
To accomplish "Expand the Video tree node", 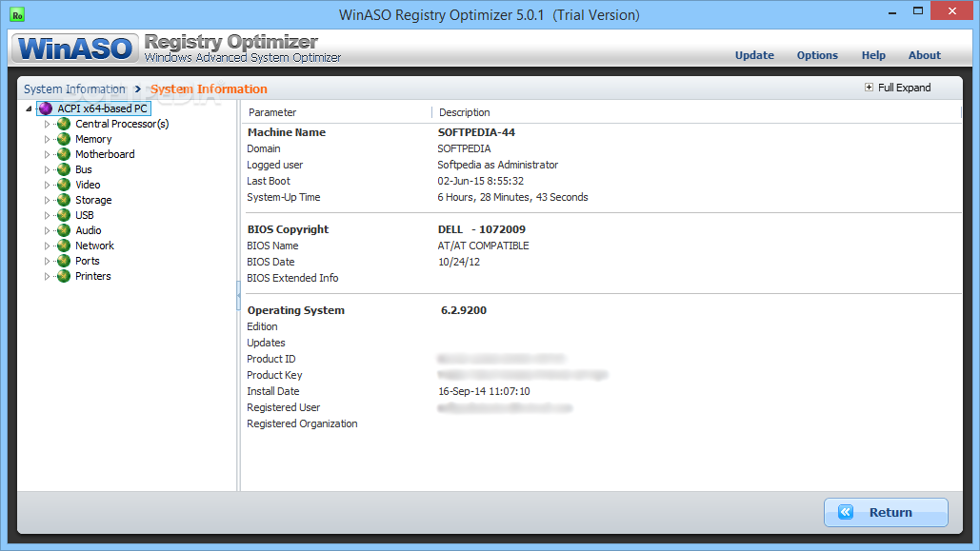I will pyautogui.click(x=47, y=185).
